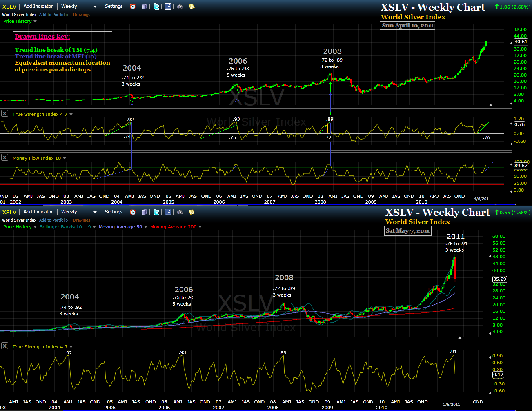Click XSLV ticker symbol in bottom toolbar
The width and height of the screenshot is (532, 412).
coord(9,212)
